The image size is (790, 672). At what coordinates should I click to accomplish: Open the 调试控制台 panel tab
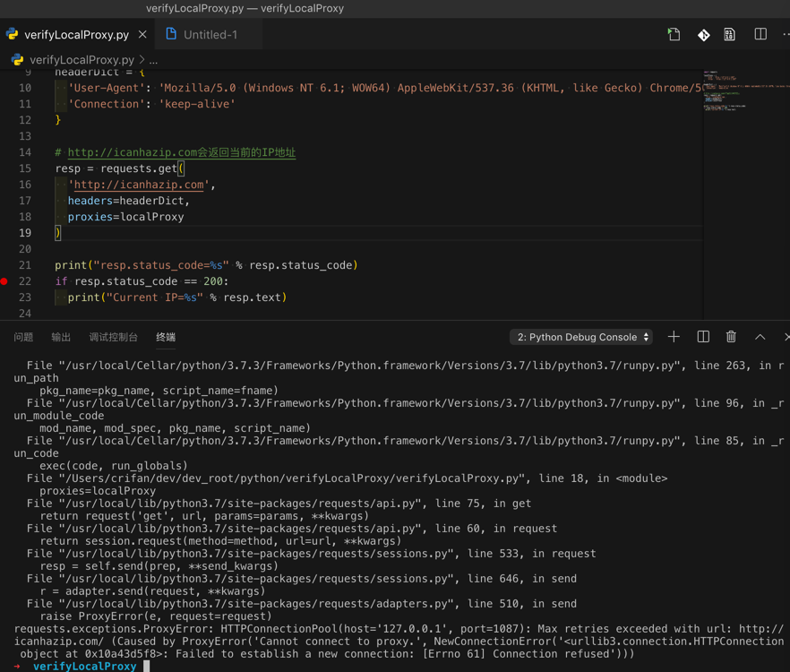113,338
